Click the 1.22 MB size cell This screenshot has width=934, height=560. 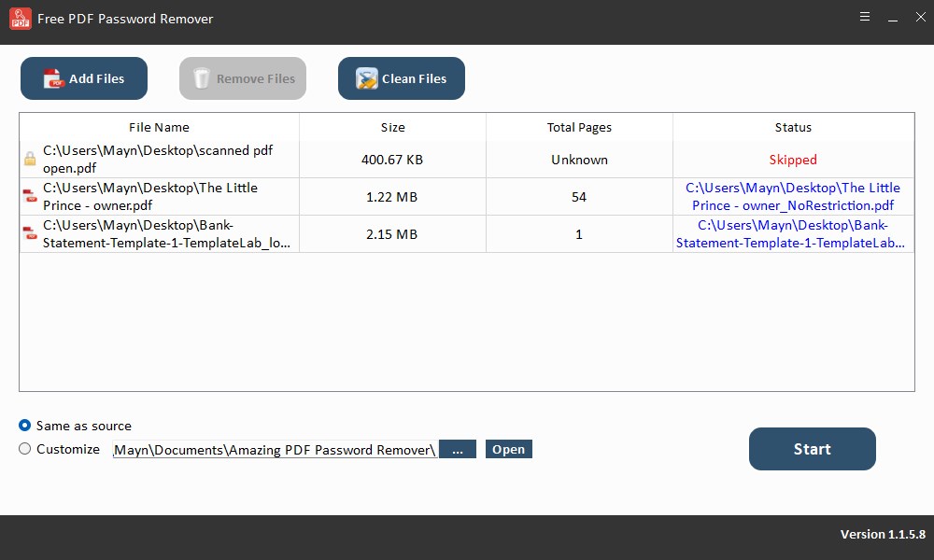392,197
